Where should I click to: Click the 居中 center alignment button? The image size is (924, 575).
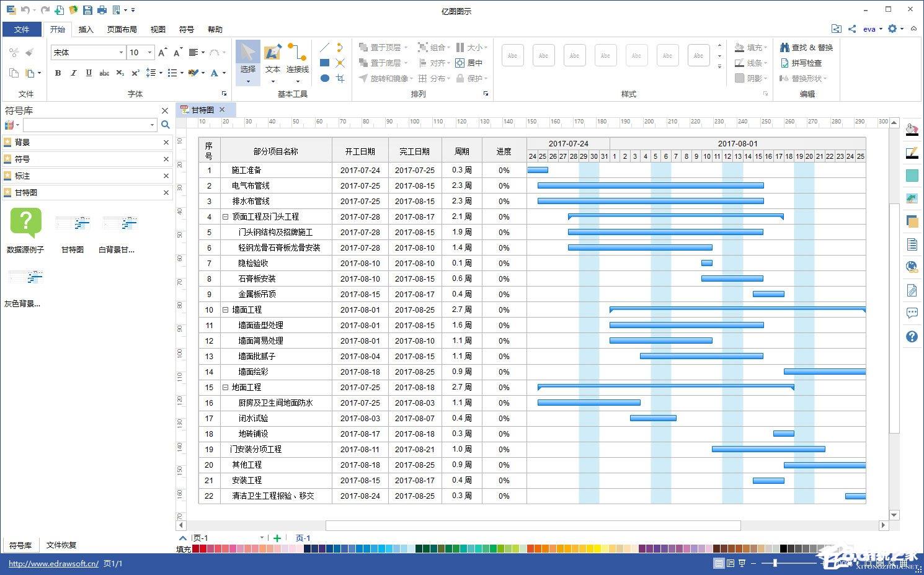pyautogui.click(x=469, y=63)
